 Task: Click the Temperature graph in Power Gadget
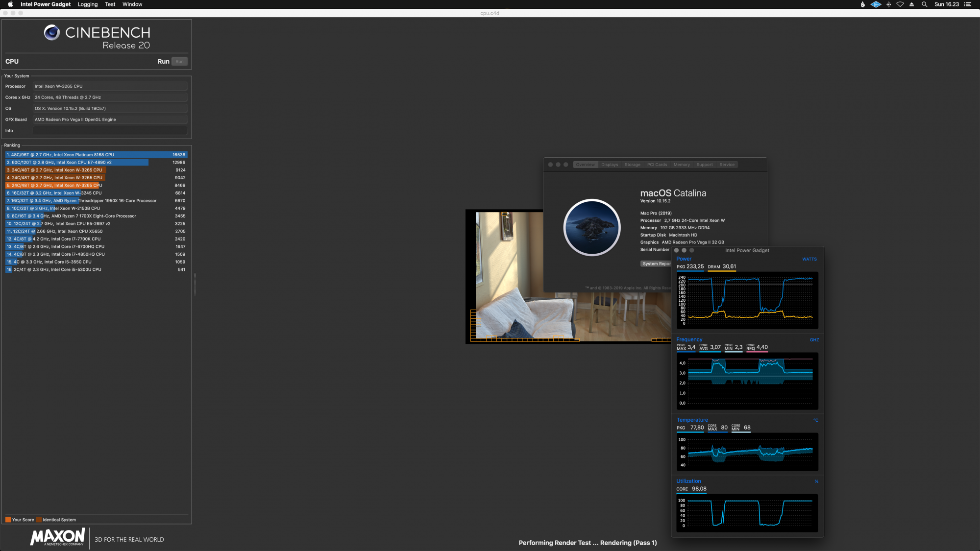[x=747, y=452]
